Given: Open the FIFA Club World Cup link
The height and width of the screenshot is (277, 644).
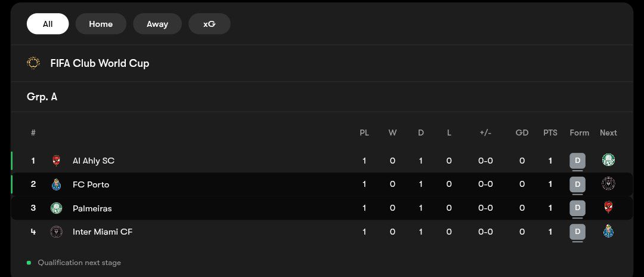Looking at the screenshot, I should pyautogui.click(x=100, y=63).
